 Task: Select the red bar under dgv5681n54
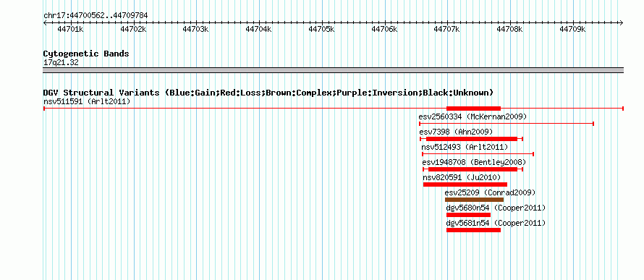473,230
